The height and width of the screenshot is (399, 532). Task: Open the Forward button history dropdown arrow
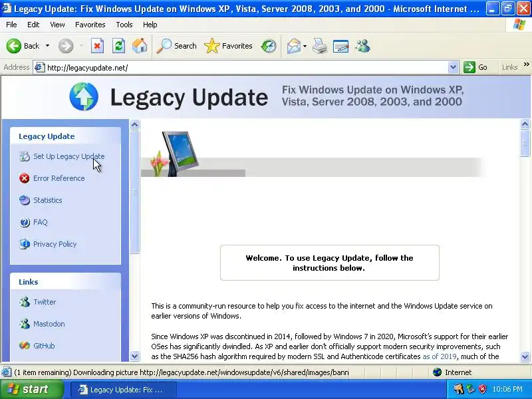[x=81, y=46]
